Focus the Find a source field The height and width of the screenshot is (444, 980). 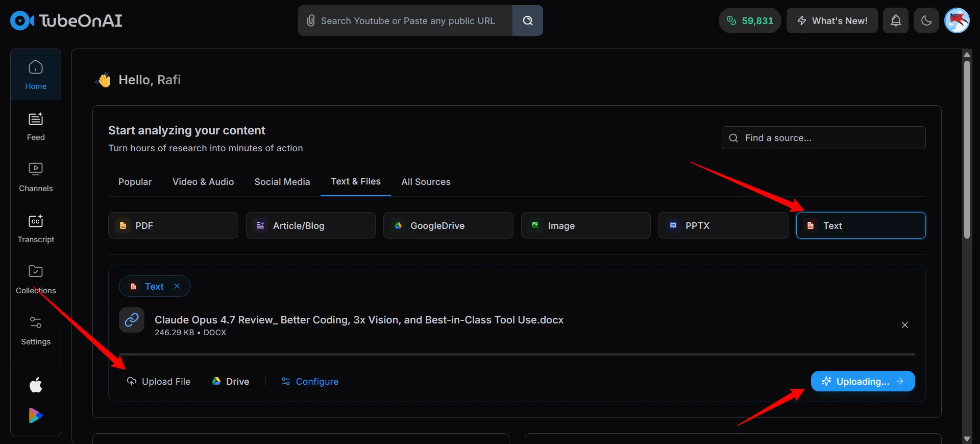[x=823, y=138]
